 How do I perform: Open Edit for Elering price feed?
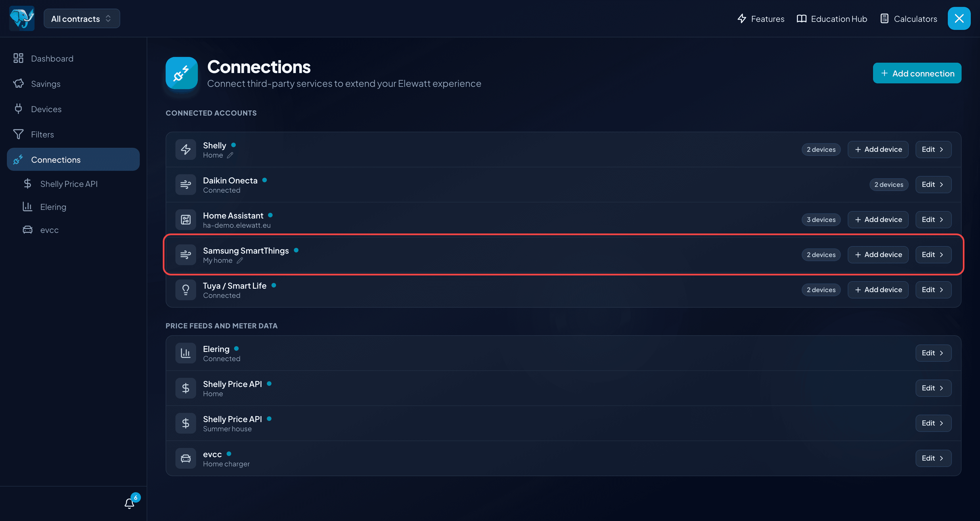933,353
